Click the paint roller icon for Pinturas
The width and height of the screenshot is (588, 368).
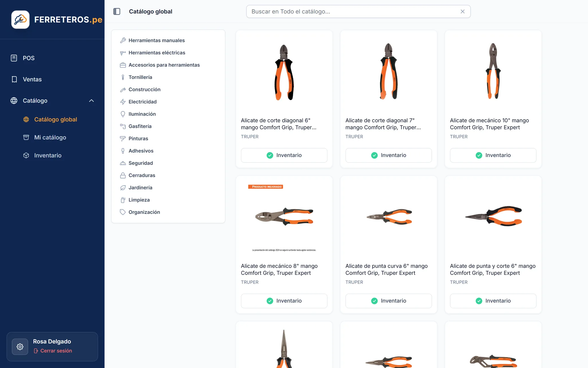[123, 139]
